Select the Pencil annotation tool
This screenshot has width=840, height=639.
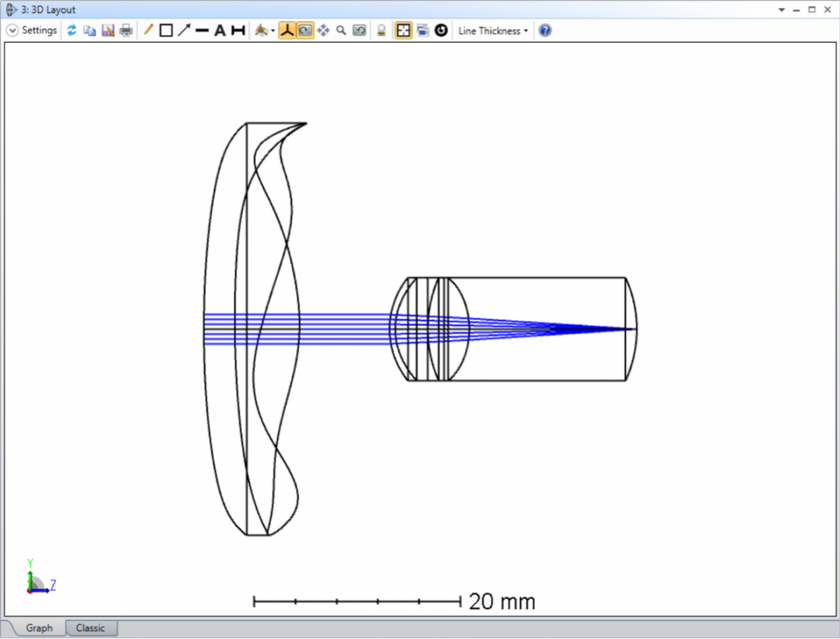click(148, 30)
